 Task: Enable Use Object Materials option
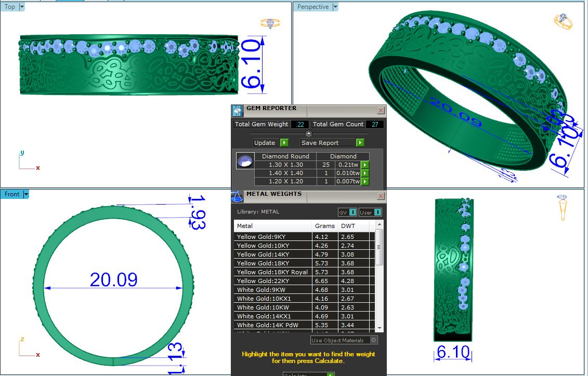pyautogui.click(x=373, y=340)
